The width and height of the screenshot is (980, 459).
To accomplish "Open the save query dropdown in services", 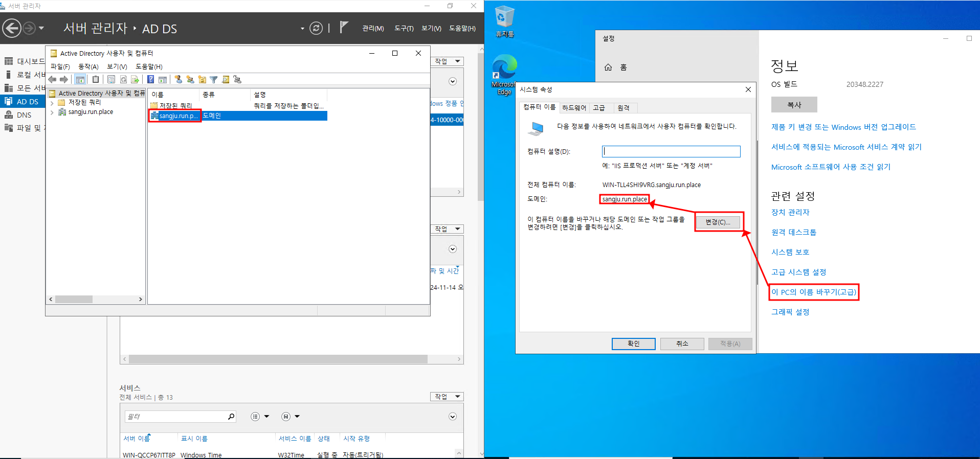I will [x=291, y=417].
